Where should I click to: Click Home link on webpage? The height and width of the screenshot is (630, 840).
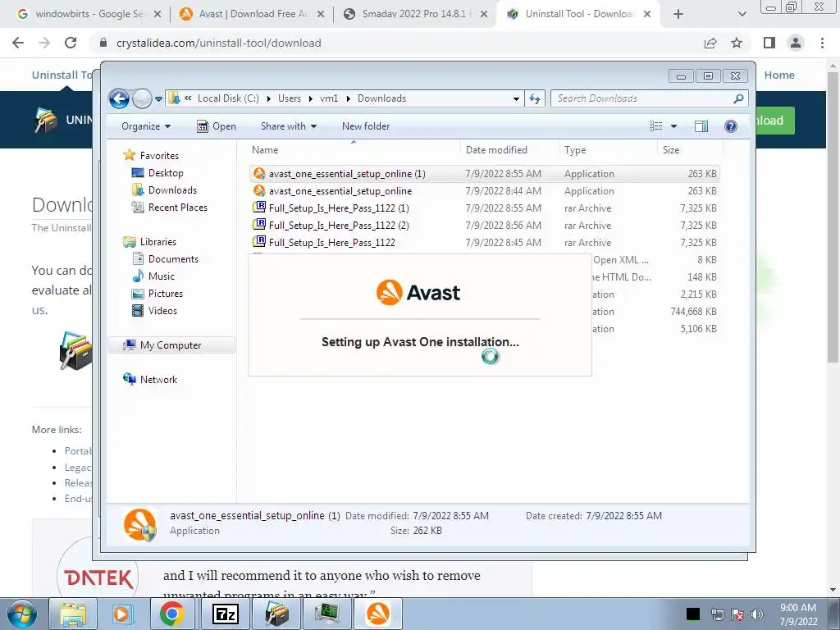point(779,75)
